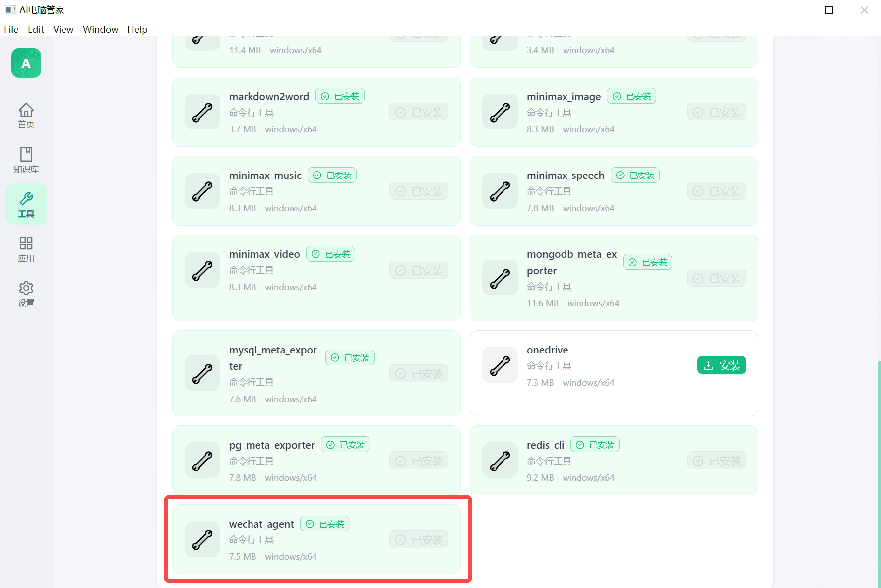Click the mongodb_meta_exporter tool name

[571, 262]
